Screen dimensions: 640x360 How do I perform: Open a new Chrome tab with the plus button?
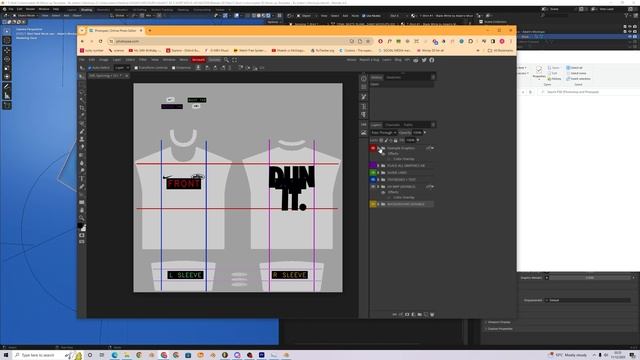point(150,31)
